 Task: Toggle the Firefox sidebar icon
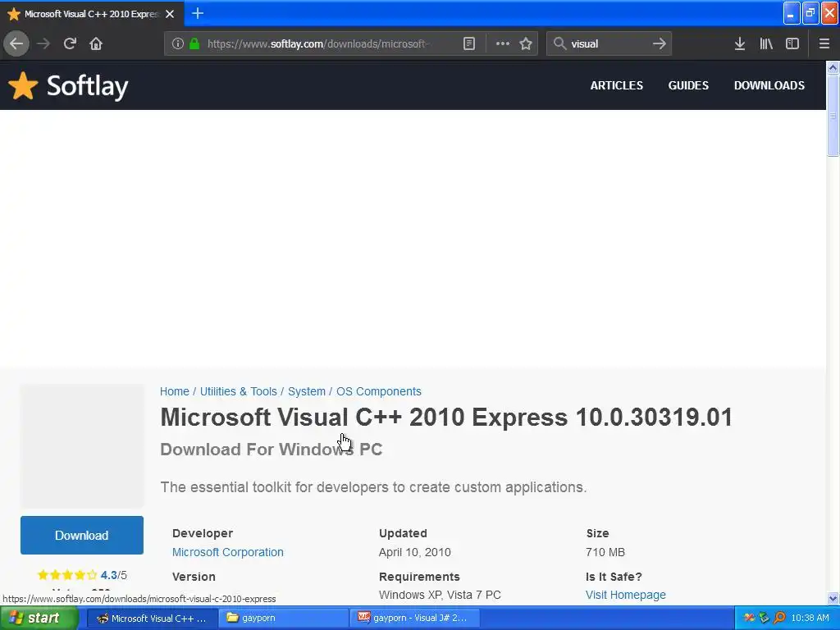coord(792,43)
